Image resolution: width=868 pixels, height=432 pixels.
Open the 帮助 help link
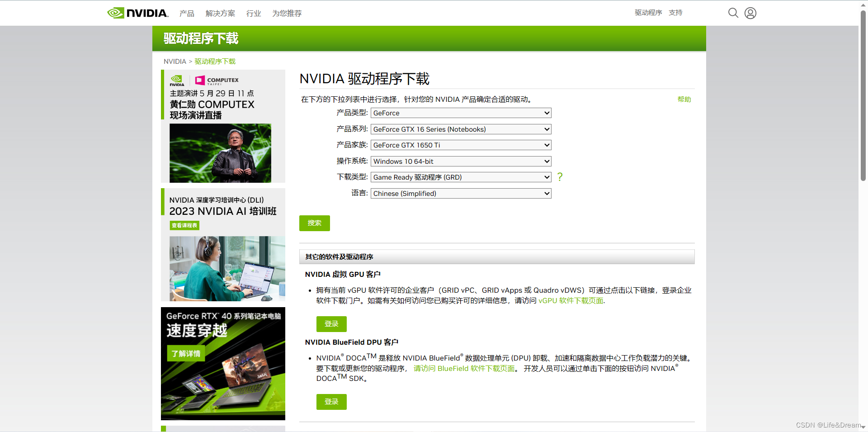[x=684, y=100]
